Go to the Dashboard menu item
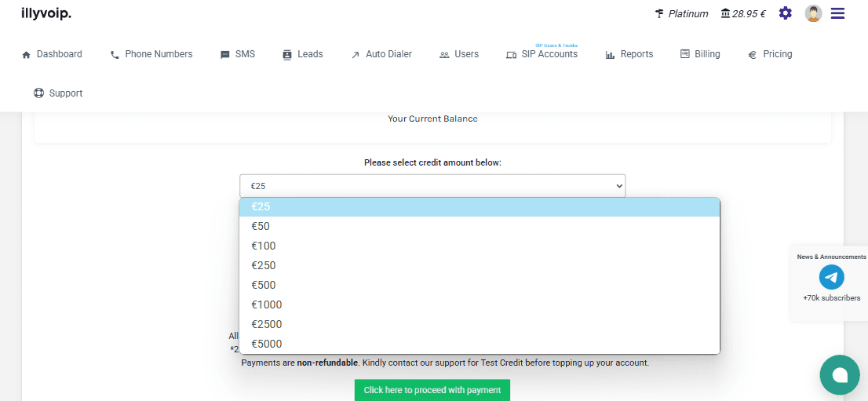The height and width of the screenshot is (401, 868). (x=52, y=54)
